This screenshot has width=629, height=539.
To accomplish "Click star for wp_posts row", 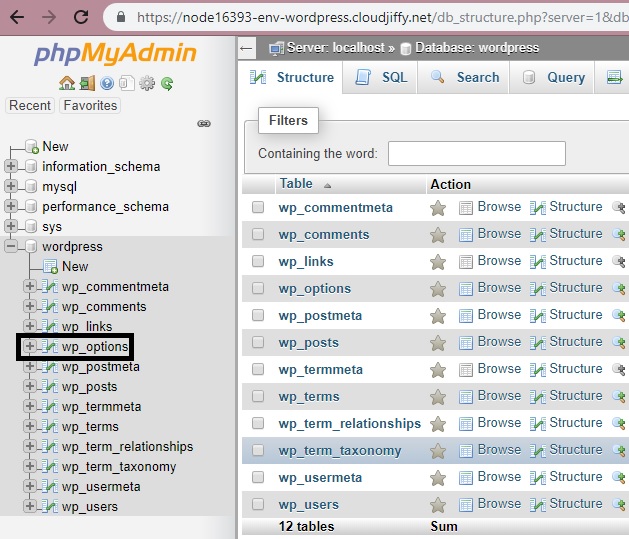I will (x=438, y=343).
